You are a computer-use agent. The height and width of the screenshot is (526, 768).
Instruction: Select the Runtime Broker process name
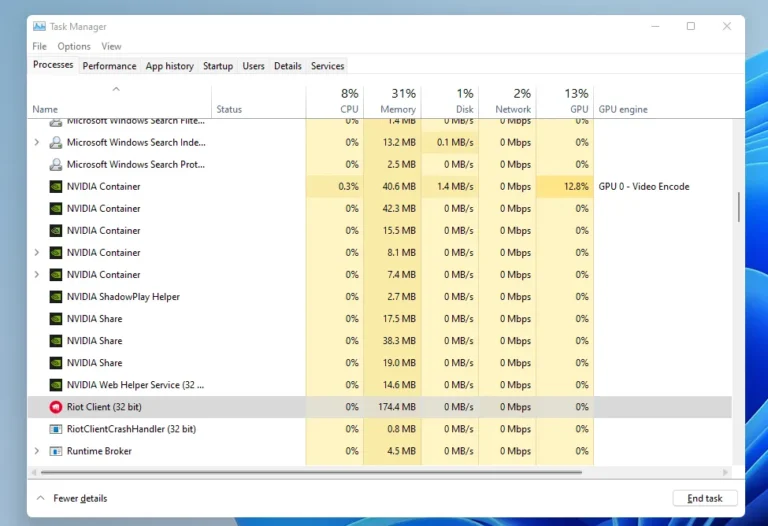(99, 451)
